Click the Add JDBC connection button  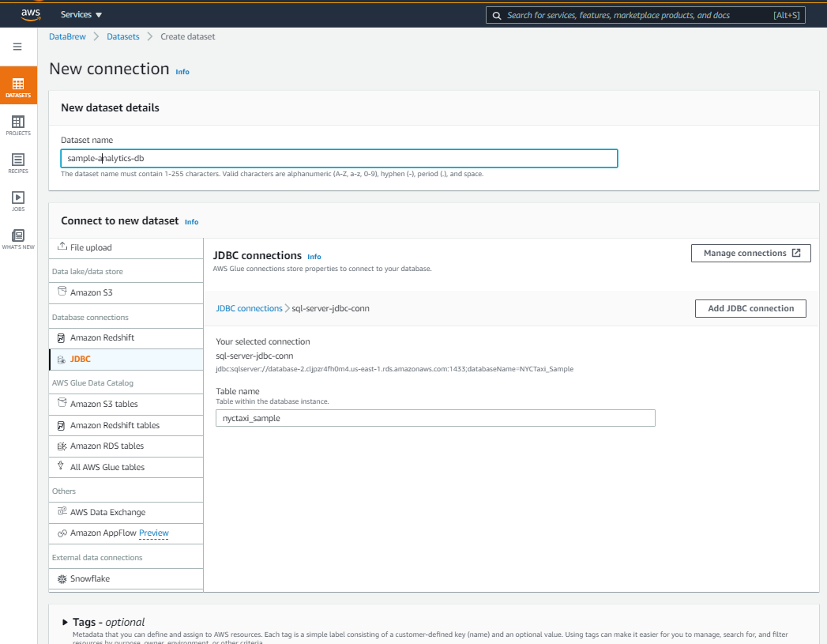750,308
